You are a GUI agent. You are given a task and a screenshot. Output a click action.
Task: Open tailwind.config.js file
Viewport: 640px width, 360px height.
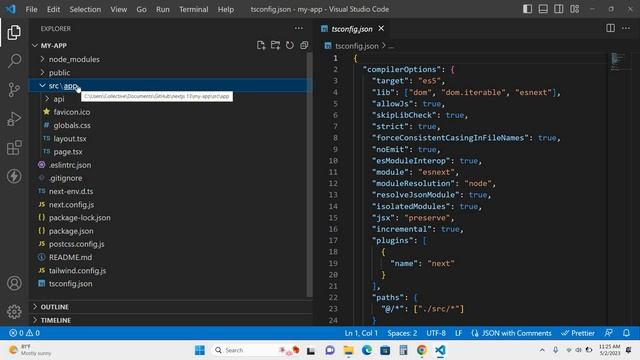(x=77, y=270)
